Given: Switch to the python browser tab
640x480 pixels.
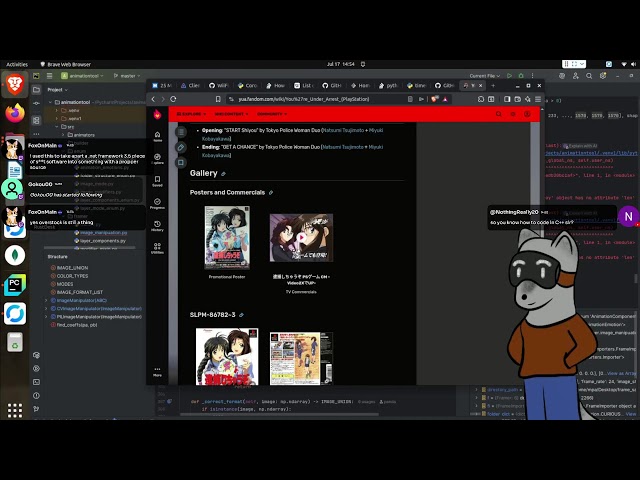Looking at the screenshot, I should pos(388,85).
